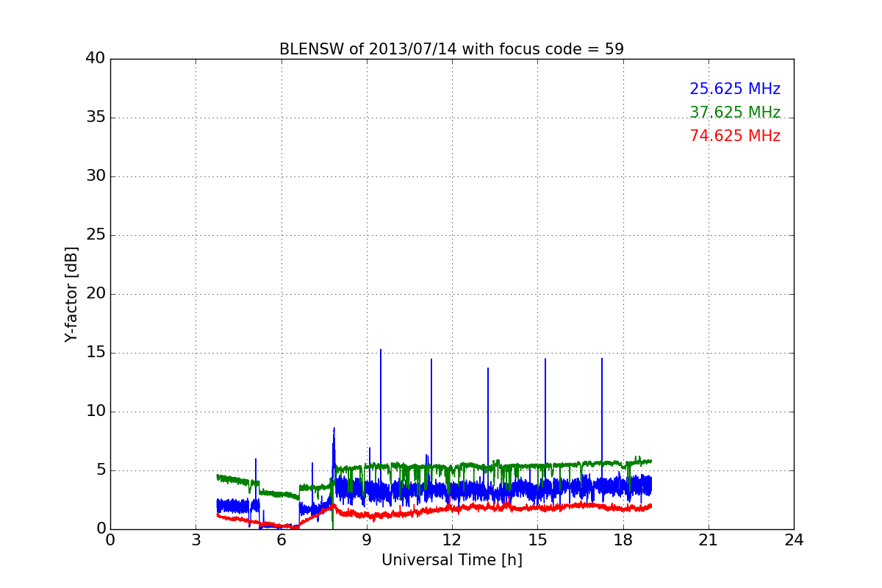
Task: Click y-axis tick label 40
Action: click(x=96, y=59)
